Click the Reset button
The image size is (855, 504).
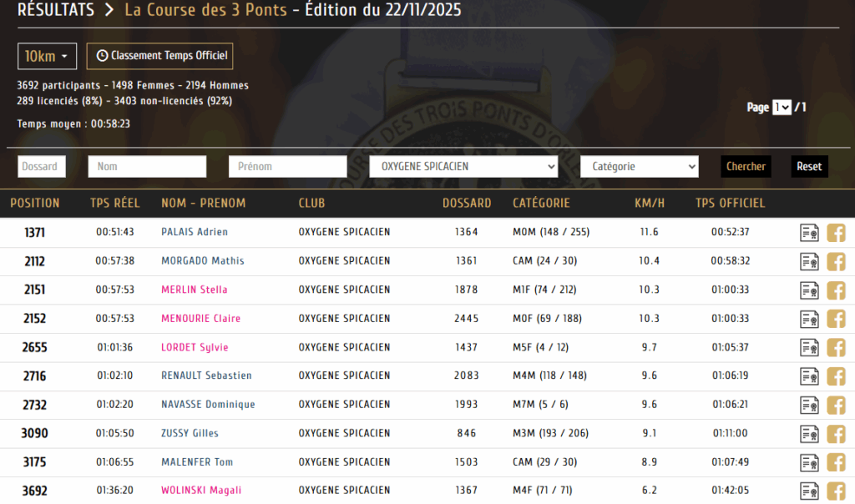coord(809,167)
